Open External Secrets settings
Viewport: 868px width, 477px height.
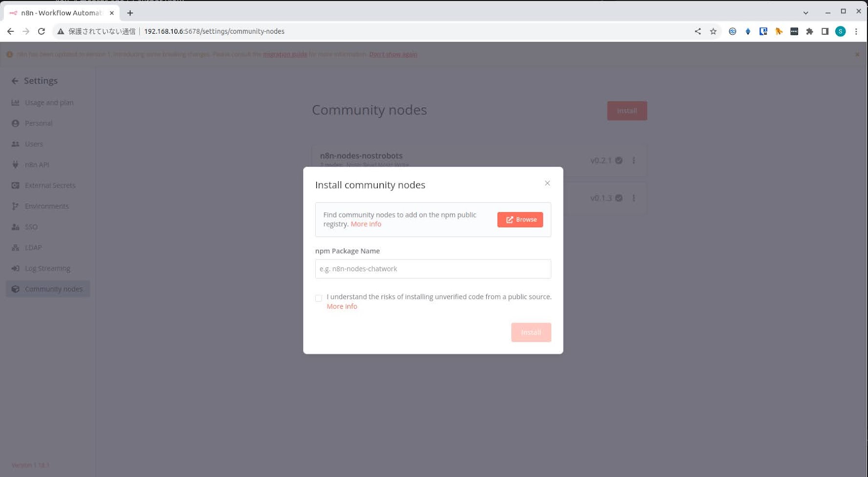pos(48,186)
